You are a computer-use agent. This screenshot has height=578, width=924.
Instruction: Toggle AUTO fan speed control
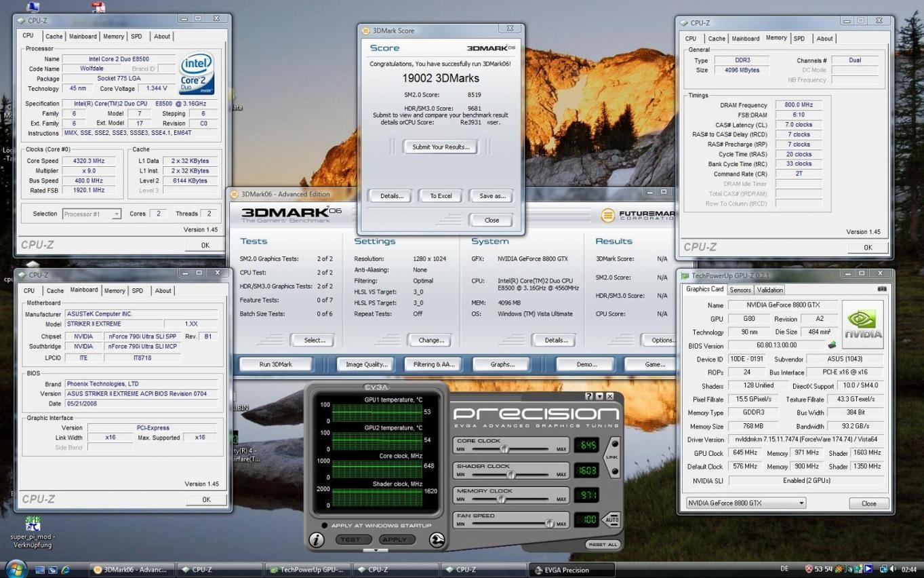coord(611,520)
